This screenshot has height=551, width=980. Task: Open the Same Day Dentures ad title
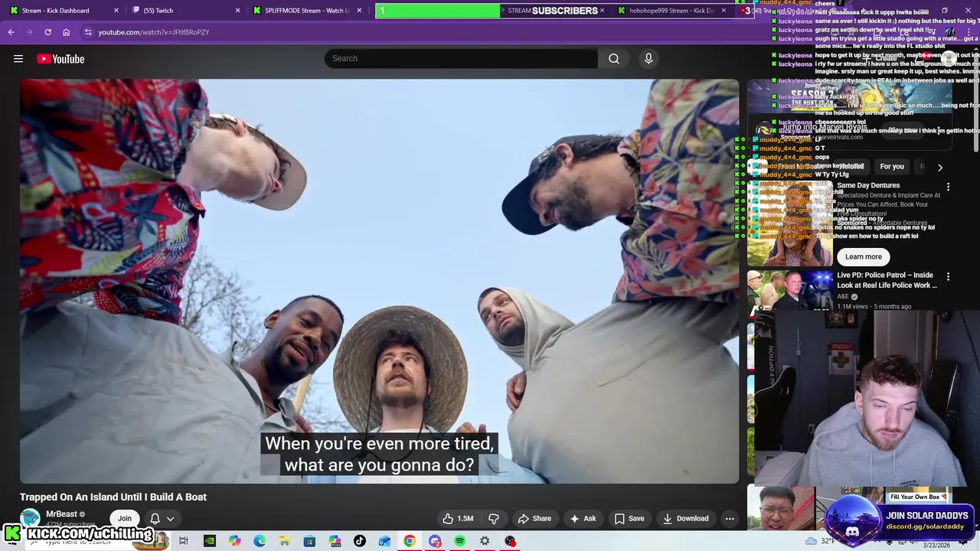[x=868, y=185]
